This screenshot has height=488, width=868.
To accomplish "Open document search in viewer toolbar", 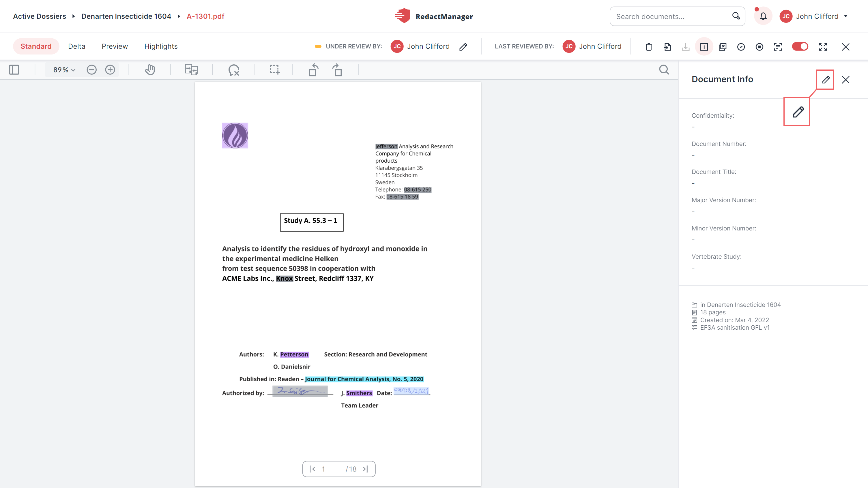I will [x=664, y=70].
